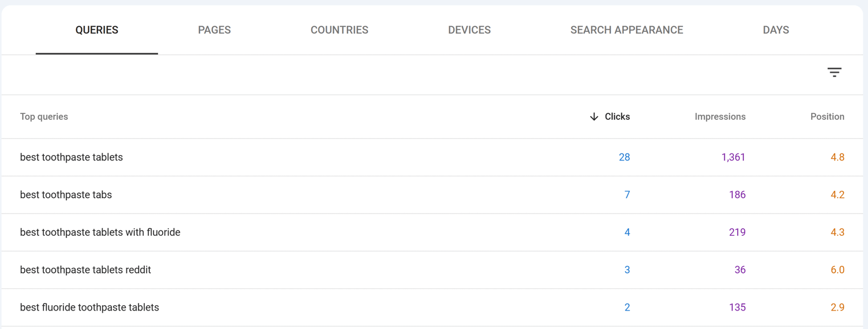Sort table by Position column
The width and height of the screenshot is (868, 329).
pos(827,117)
